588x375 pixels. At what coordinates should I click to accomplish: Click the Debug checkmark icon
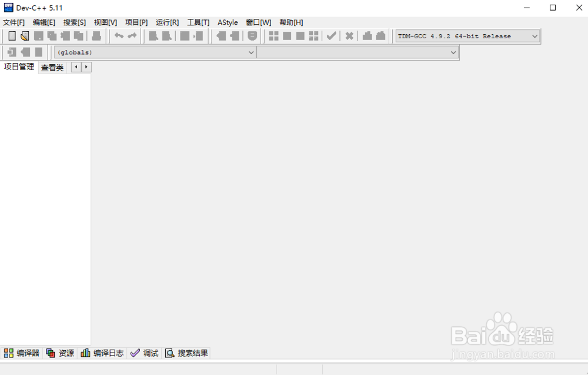[331, 36]
